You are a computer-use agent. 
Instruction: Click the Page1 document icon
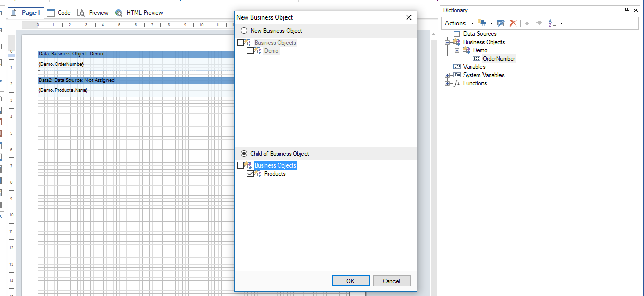point(14,12)
